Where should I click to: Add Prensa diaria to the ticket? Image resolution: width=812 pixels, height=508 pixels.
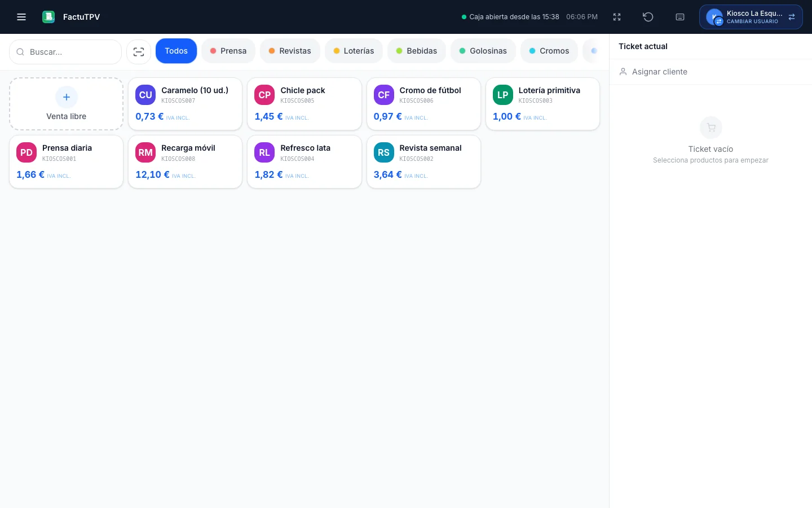(x=67, y=162)
